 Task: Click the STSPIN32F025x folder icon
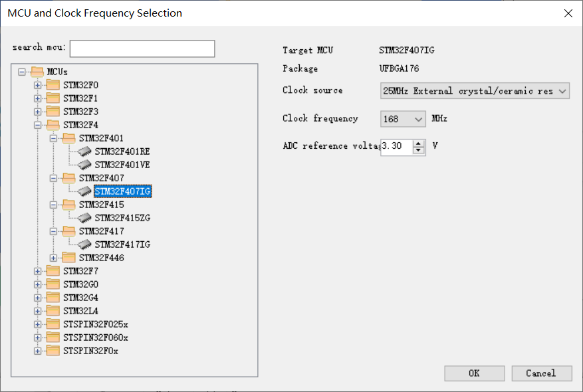point(53,324)
